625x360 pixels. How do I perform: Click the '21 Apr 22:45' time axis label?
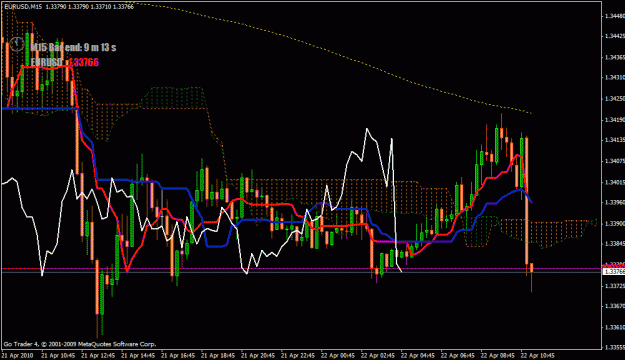tap(298, 355)
